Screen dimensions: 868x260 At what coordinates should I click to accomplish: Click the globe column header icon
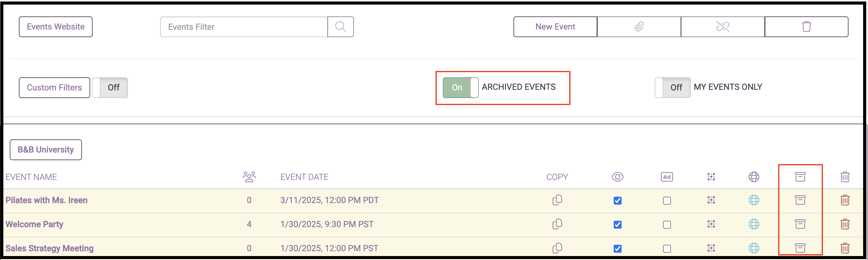754,177
